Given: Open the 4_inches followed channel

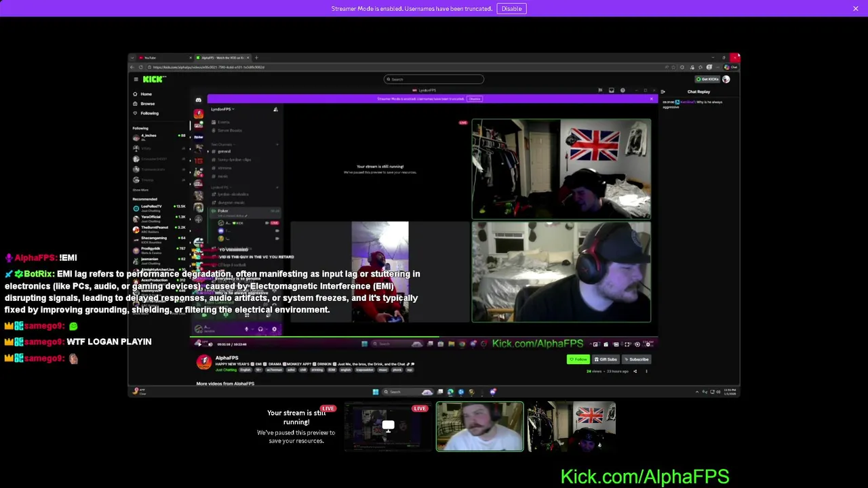Looking at the screenshot, I should coord(161,137).
